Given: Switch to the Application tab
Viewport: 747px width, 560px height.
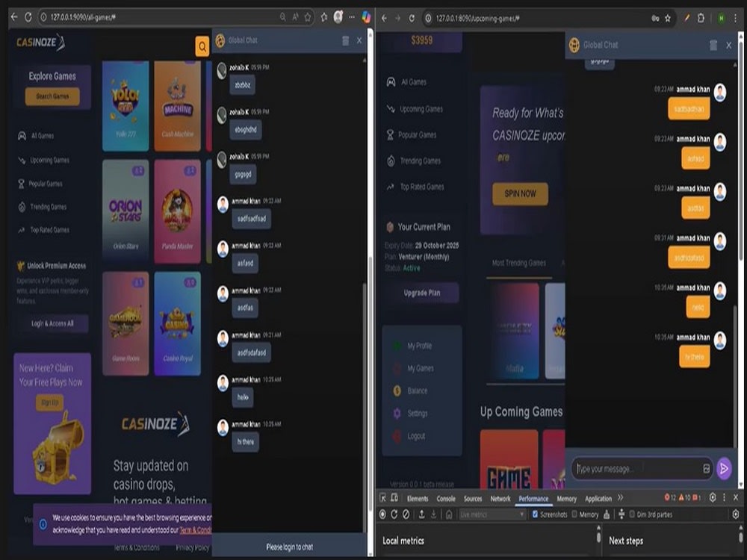Looking at the screenshot, I should pyautogui.click(x=598, y=499).
